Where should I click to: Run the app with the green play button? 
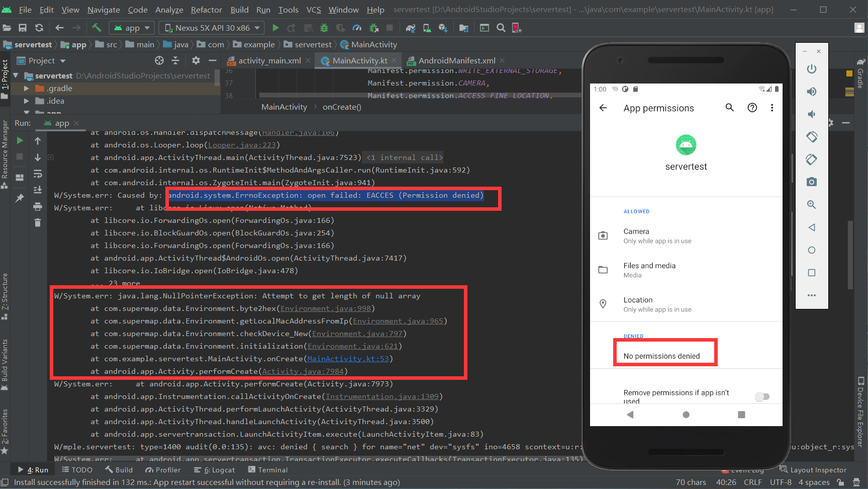275,28
